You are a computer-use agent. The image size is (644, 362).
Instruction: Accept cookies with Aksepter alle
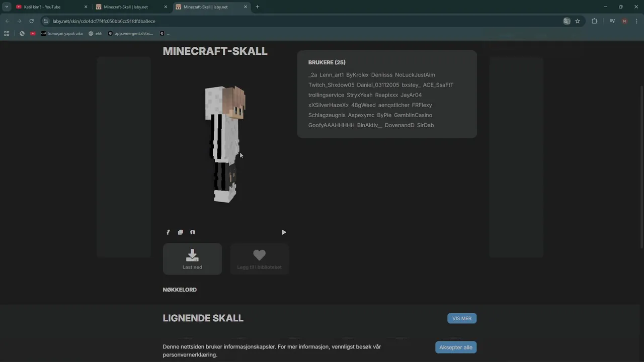(x=456, y=347)
